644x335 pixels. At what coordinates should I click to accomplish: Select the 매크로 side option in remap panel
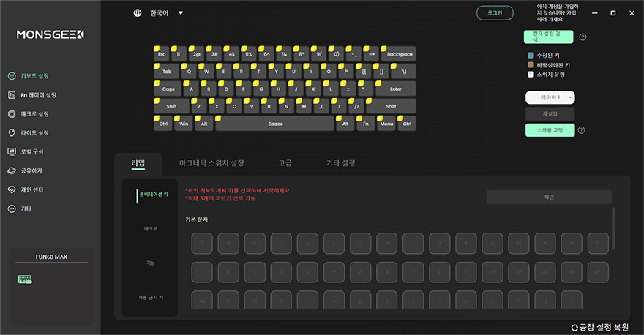(x=151, y=228)
